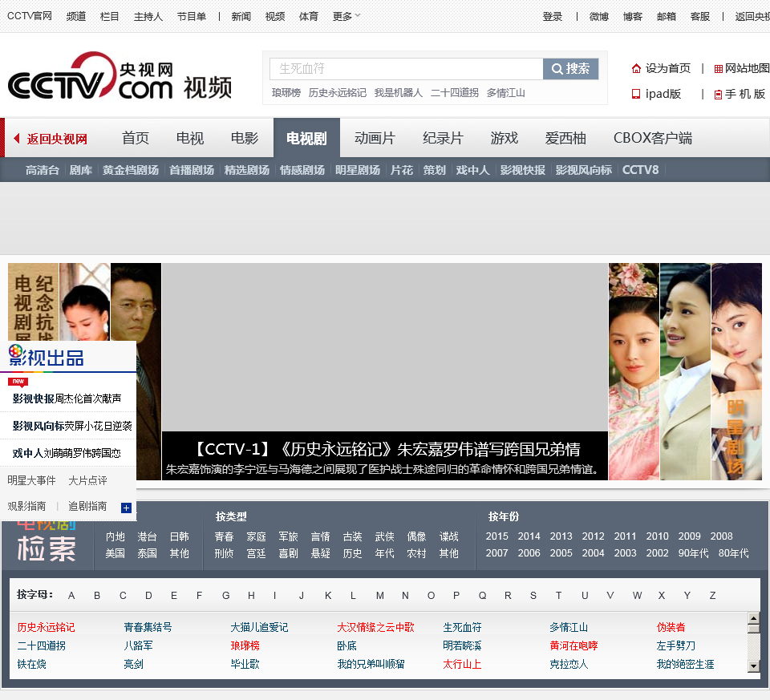The height and width of the screenshot is (700, 770).
Task: Open drama 伪装者 in the list
Action: click(671, 627)
